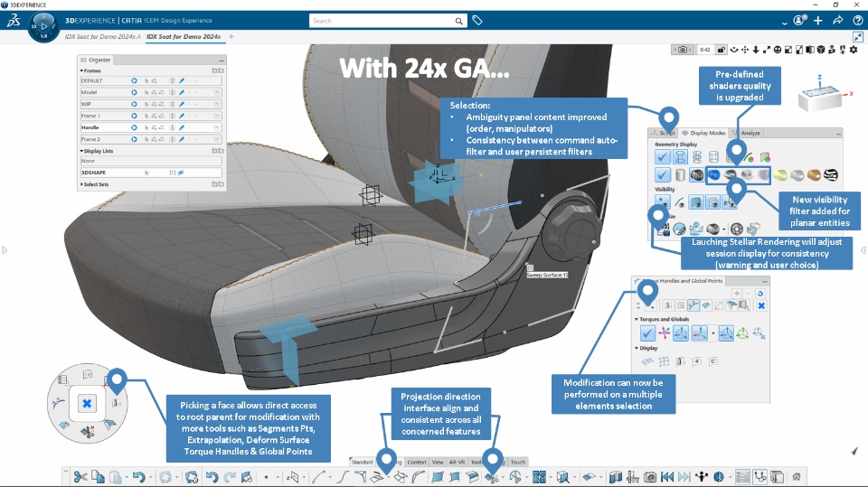
Task: Undo the last action via curved arrow
Action: pyautogui.click(x=138, y=476)
